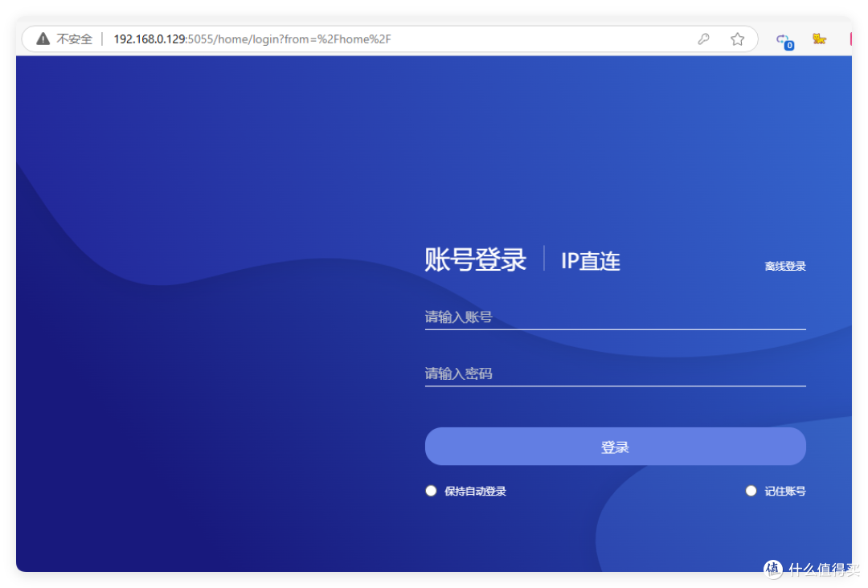
Task: Click the not-secure warning triangle icon
Action: tap(43, 39)
